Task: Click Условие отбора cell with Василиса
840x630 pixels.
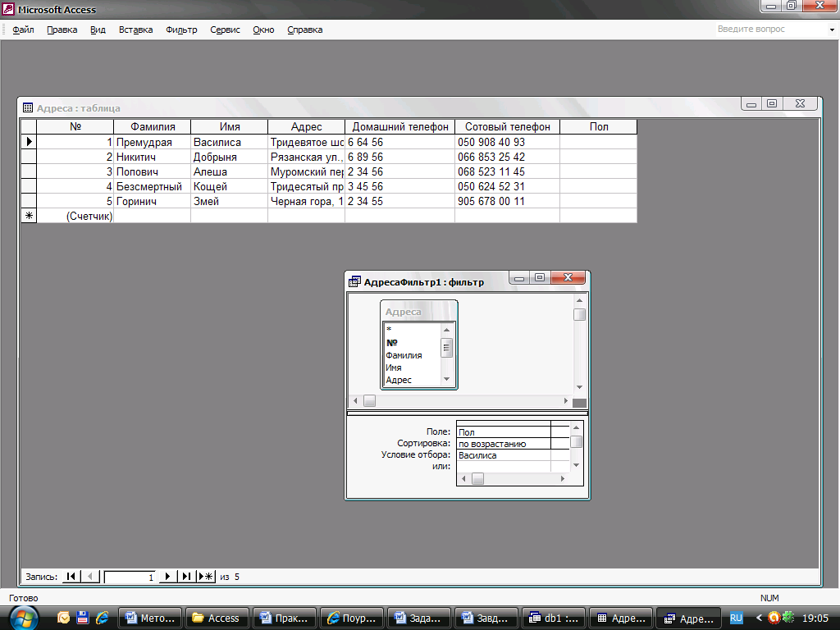Action: [503, 455]
